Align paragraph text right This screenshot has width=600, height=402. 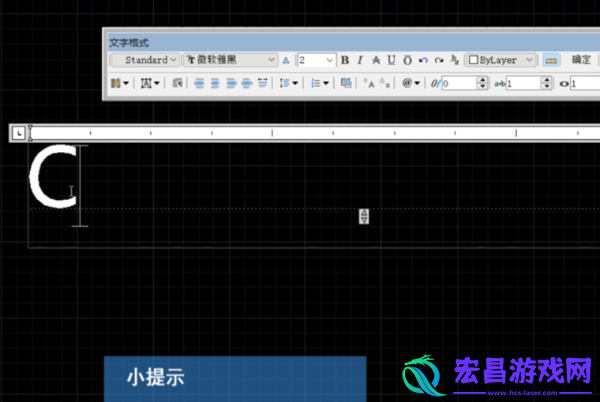tap(231, 83)
